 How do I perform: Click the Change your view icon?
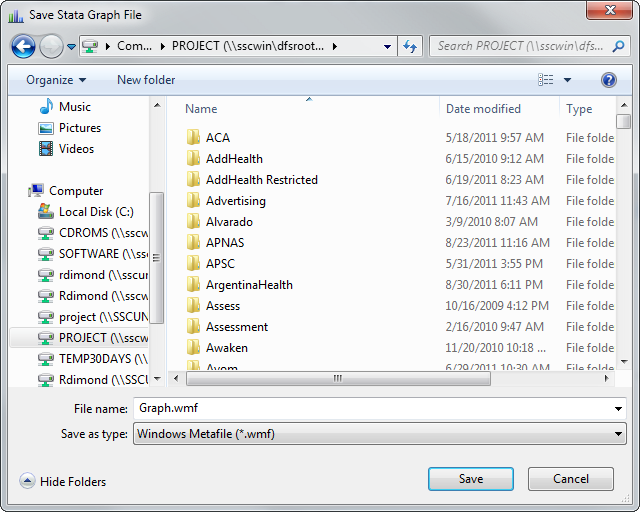point(546,80)
